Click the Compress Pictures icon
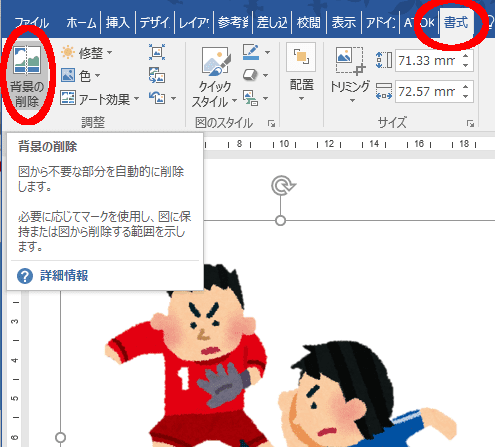495x447 pixels. click(x=157, y=52)
